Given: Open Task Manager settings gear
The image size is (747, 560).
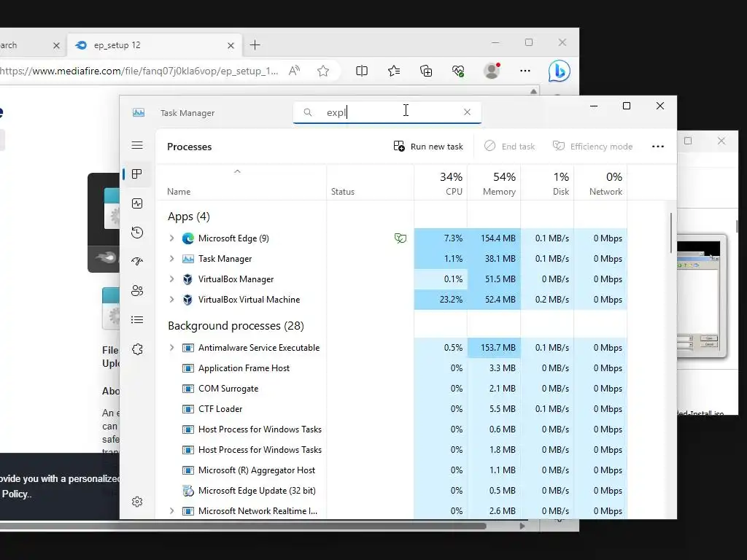Looking at the screenshot, I should click(137, 502).
